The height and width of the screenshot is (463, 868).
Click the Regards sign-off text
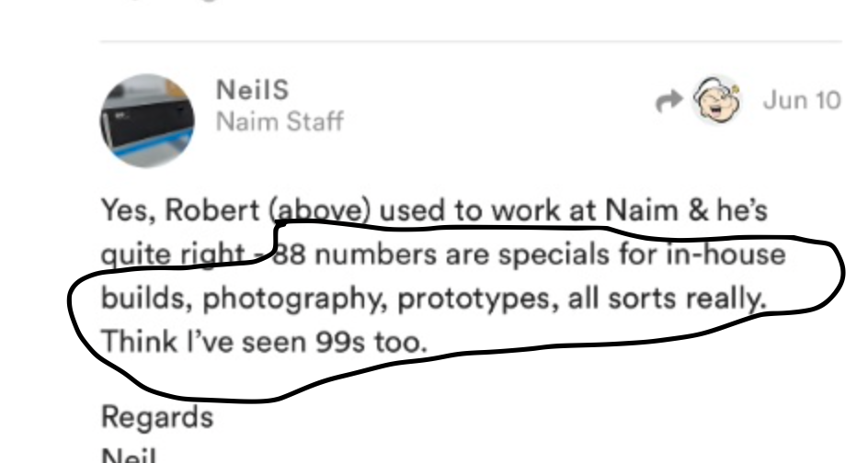[x=157, y=417]
